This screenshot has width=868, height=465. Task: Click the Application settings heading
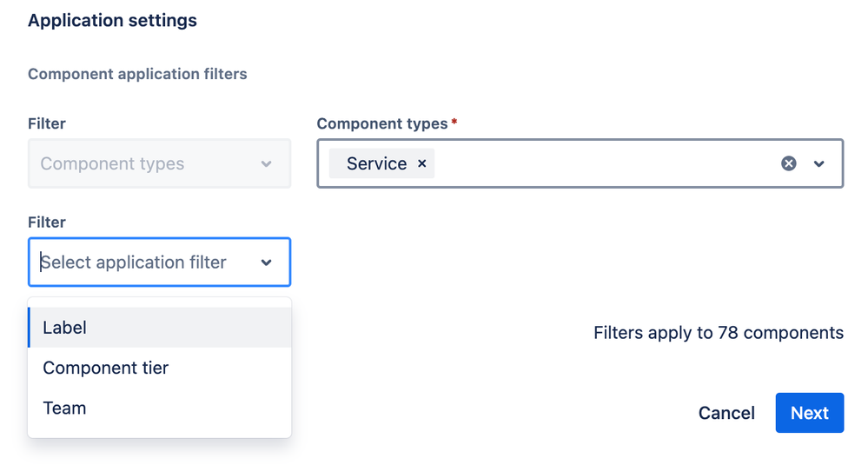coord(112,20)
